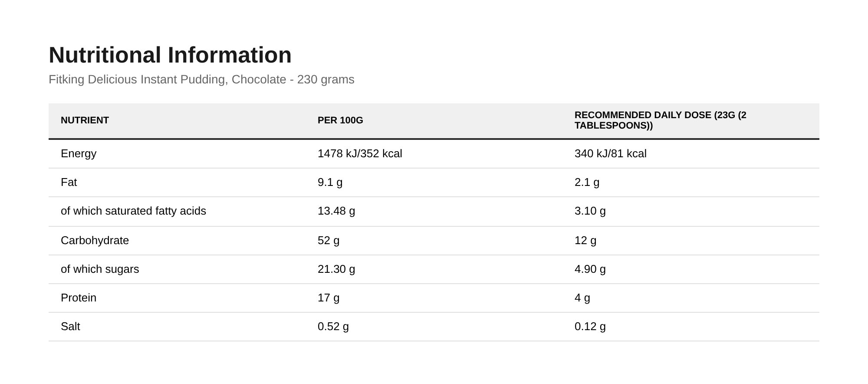This screenshot has height=384, width=868.
Task: Click the 52 g carbohydrate value
Action: pyautogui.click(x=329, y=241)
